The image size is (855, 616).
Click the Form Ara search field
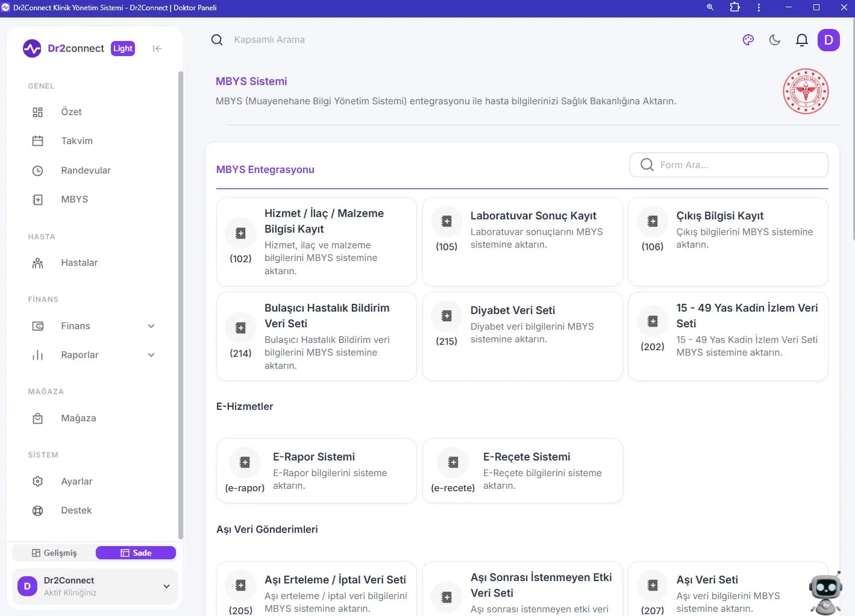point(729,165)
